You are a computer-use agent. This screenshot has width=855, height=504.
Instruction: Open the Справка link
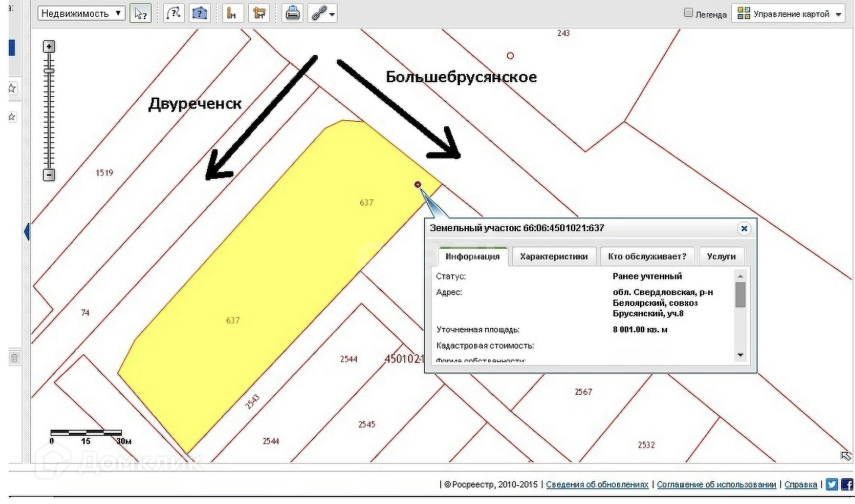point(801,484)
